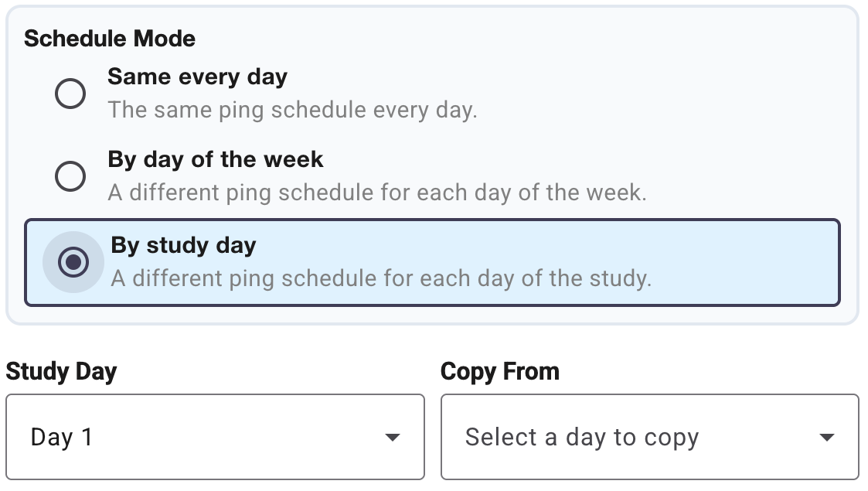Select the "Same every day" radio button

tap(70, 94)
